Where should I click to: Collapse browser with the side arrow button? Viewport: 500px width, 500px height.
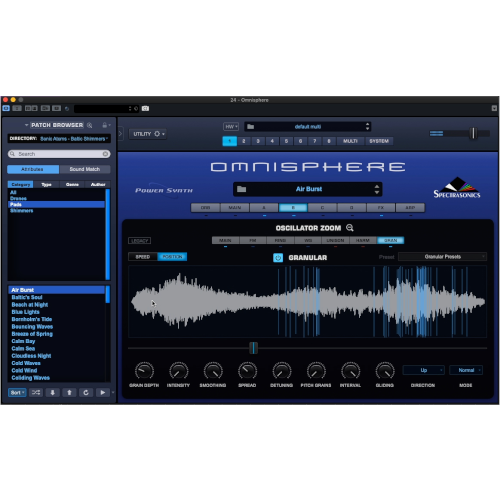(120, 134)
